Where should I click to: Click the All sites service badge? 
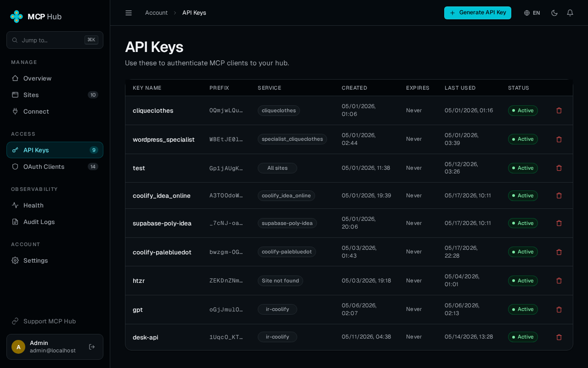click(277, 168)
